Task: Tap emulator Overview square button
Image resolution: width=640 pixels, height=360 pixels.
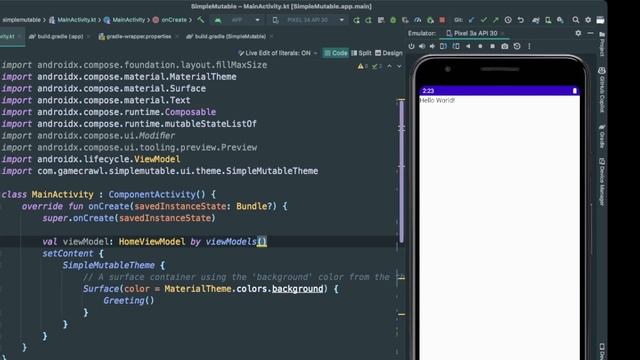Action: click(493, 46)
